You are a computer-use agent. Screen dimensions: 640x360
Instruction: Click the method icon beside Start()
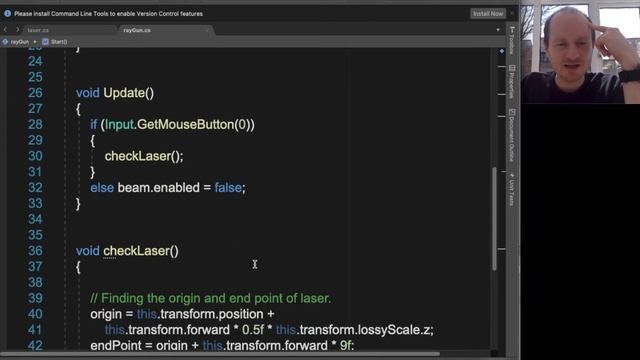coord(45,42)
